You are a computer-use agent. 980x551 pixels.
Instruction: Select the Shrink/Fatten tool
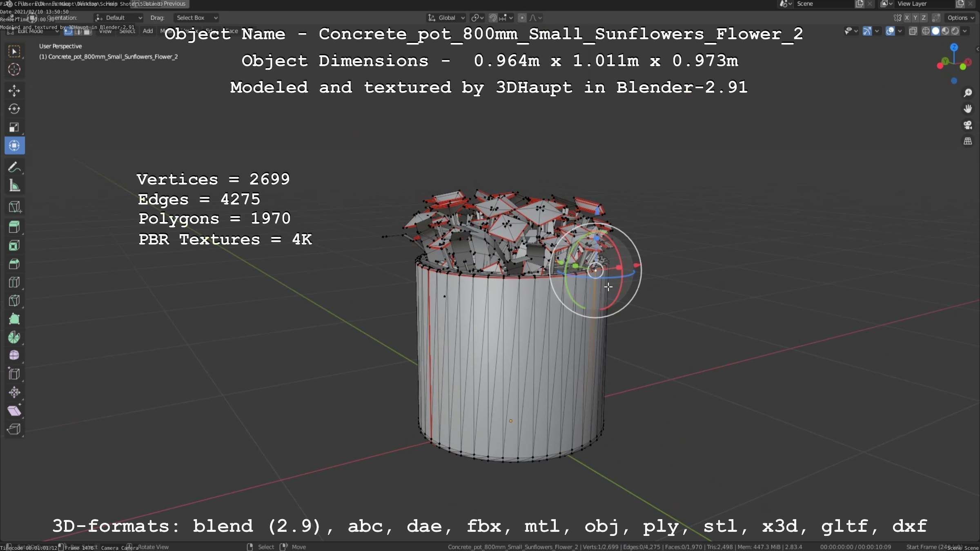pyautogui.click(x=14, y=392)
